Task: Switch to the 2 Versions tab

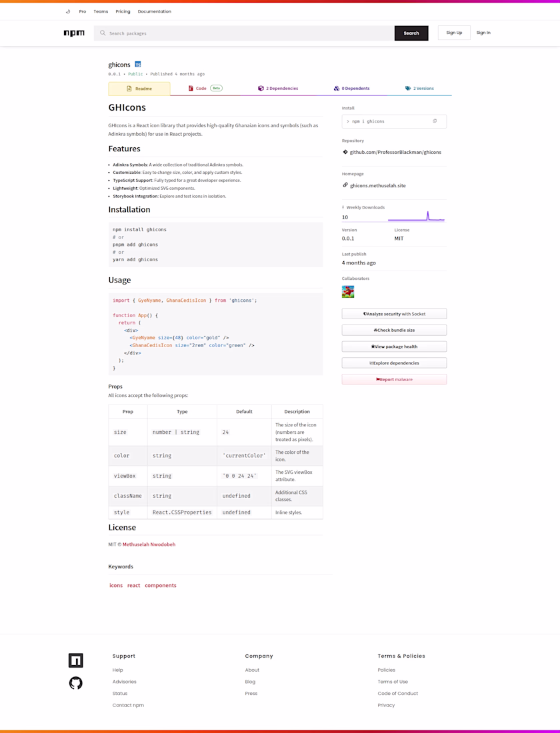Action: pos(419,89)
